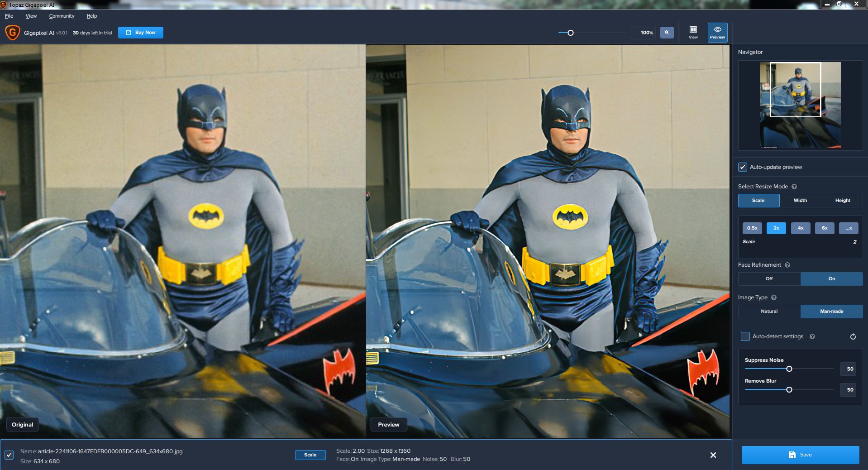Open the View menu
868x470 pixels.
click(31, 16)
